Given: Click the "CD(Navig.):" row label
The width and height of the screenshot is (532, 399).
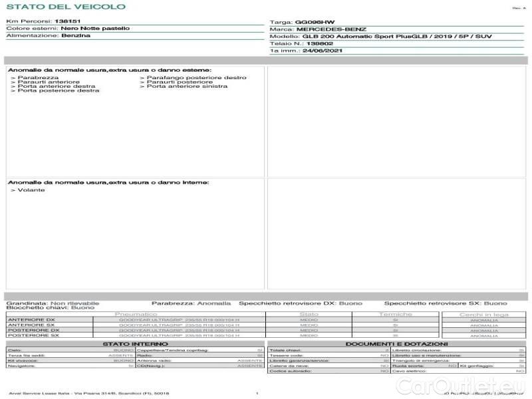Looking at the screenshot, I should (151, 366).
